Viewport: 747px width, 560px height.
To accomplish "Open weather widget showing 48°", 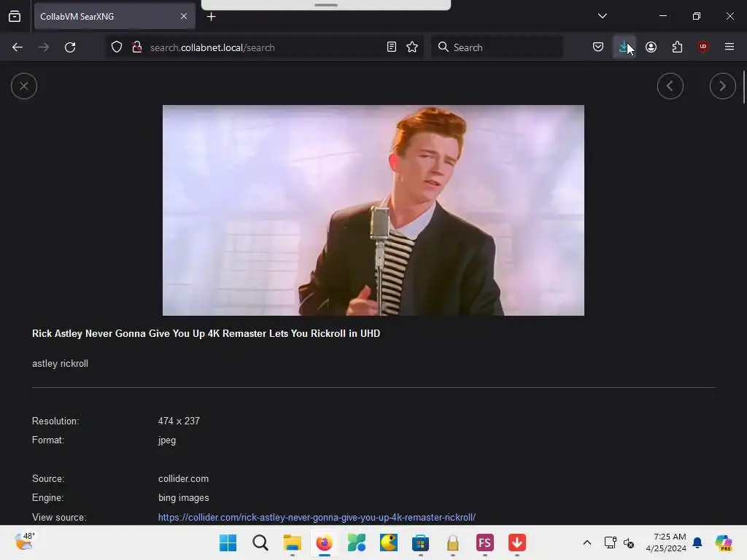I will [x=24, y=542].
